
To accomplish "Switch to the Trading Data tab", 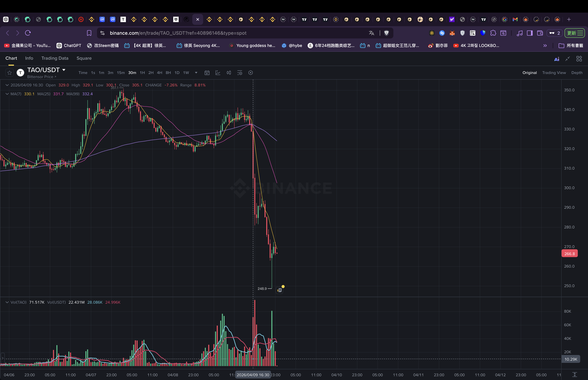I will tap(55, 58).
